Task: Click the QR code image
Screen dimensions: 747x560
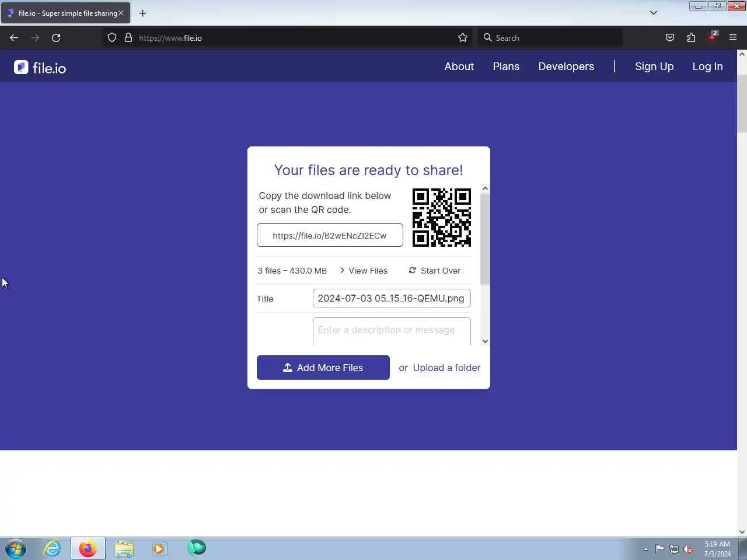Action: coord(442,218)
